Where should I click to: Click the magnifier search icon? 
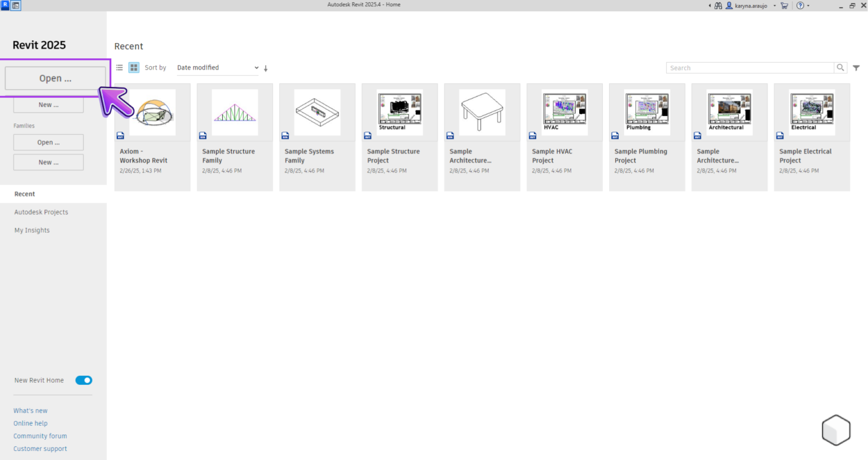tap(840, 68)
